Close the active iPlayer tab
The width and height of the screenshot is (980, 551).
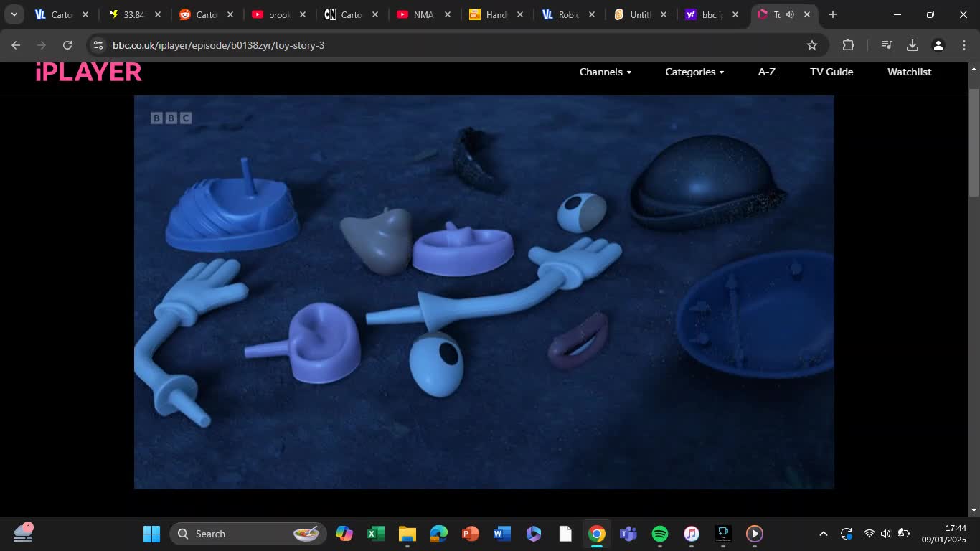click(x=807, y=14)
